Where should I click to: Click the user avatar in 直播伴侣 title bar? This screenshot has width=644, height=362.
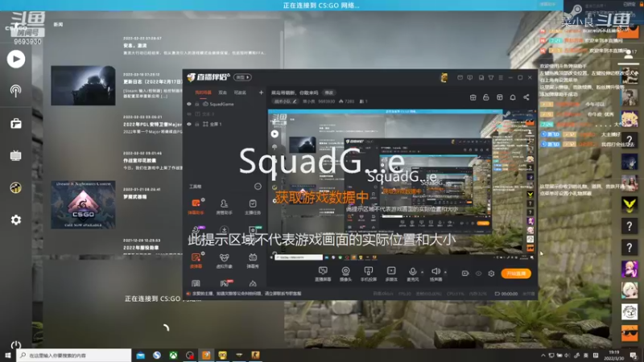tap(444, 77)
